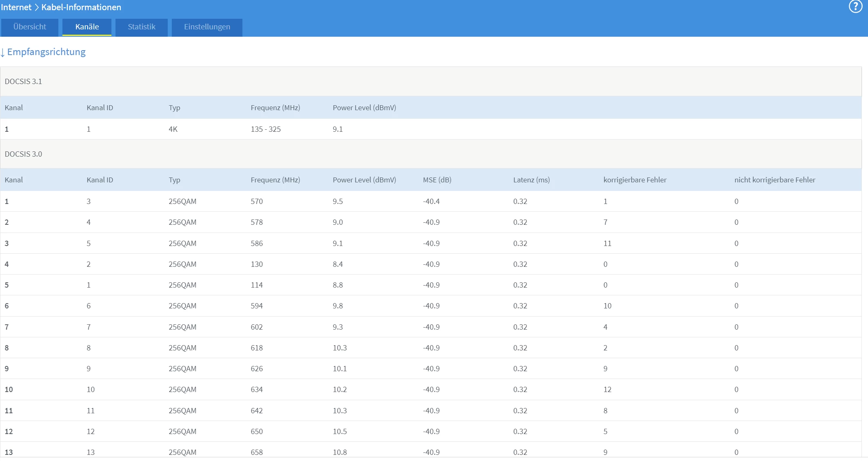The image size is (868, 461).
Task: Click the MSE (dB) column header
Action: tap(437, 180)
